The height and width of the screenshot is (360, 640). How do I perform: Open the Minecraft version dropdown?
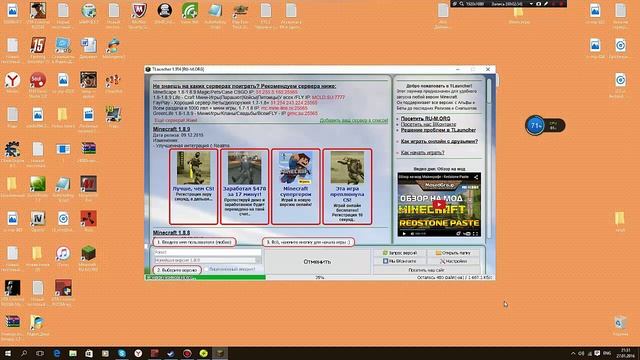tap(207, 260)
